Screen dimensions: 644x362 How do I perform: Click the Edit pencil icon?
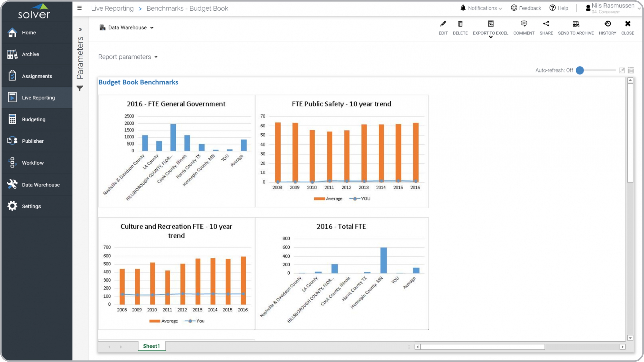pyautogui.click(x=443, y=24)
